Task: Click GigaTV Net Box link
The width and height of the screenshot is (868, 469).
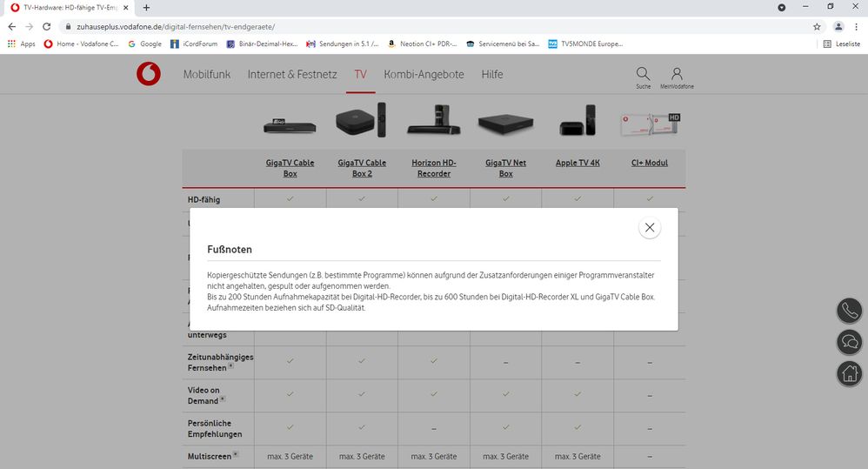Action: [506, 168]
